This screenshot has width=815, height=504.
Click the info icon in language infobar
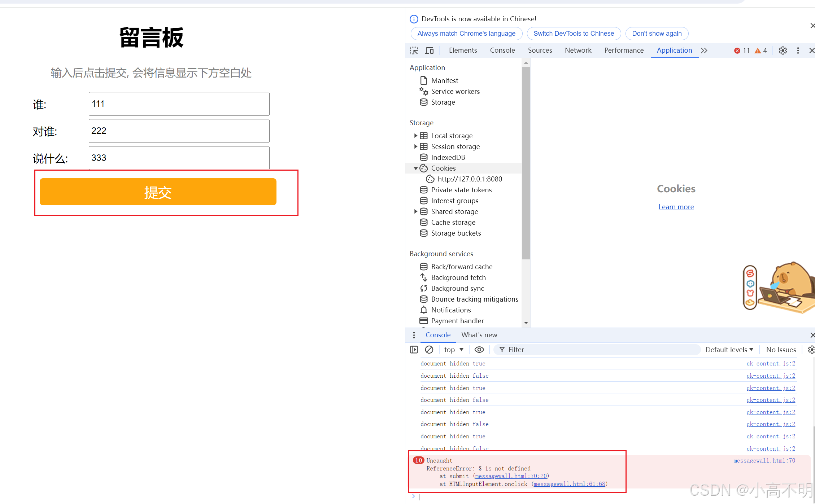point(414,19)
